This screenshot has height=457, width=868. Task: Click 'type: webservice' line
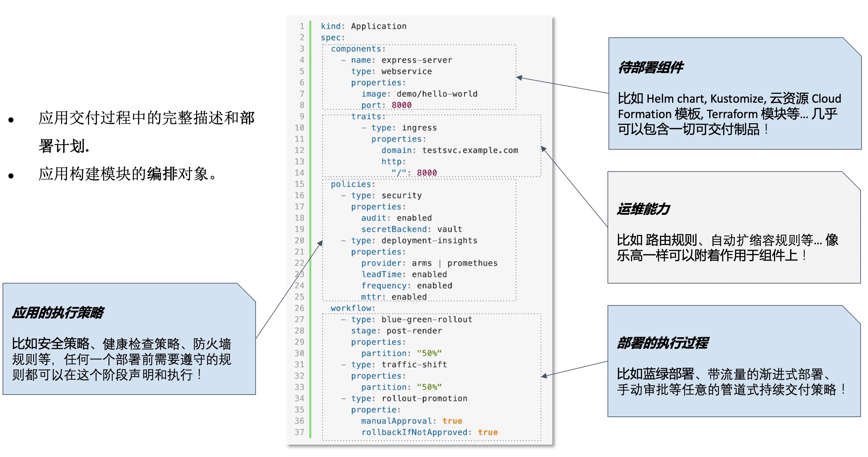[x=391, y=71]
